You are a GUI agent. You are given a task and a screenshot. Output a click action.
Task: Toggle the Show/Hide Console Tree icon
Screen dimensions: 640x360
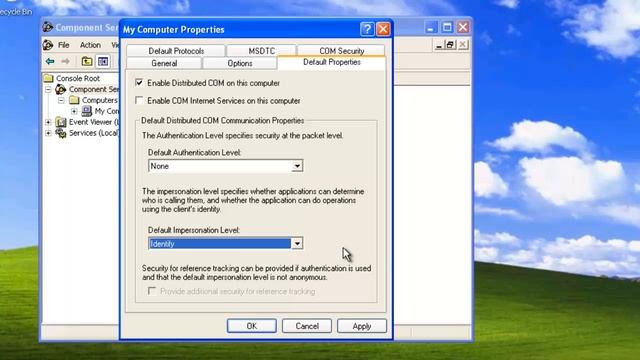tap(103, 62)
